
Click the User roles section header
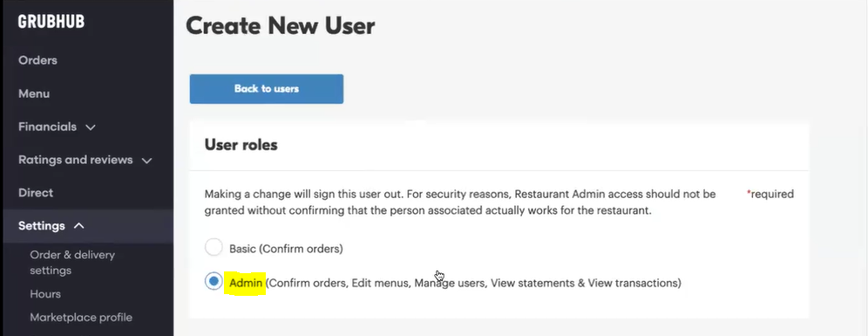click(241, 145)
